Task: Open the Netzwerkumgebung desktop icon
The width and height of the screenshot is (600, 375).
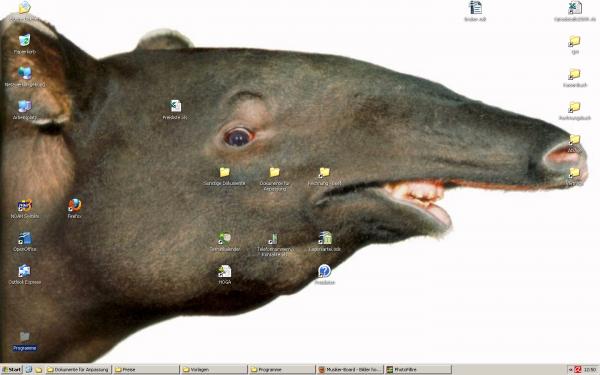Action: (x=24, y=73)
